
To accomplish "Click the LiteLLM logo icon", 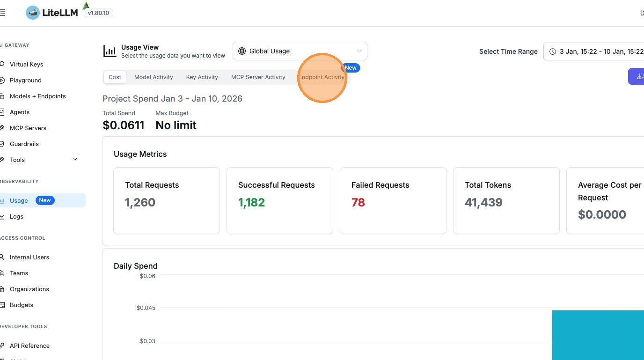I will click(33, 13).
